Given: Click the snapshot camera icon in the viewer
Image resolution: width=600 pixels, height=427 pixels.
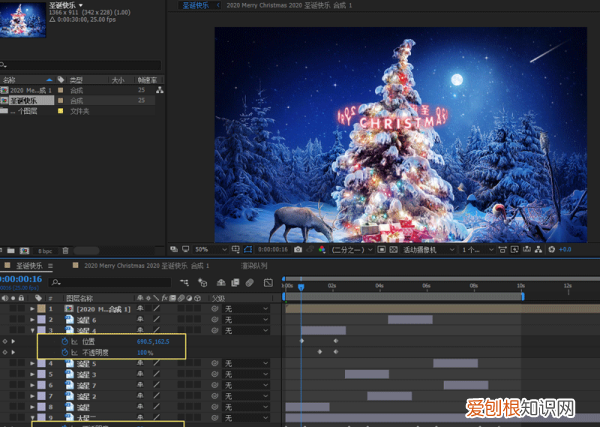Looking at the screenshot, I should (298, 249).
